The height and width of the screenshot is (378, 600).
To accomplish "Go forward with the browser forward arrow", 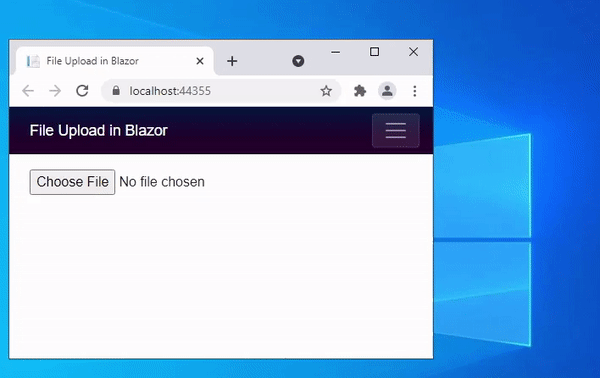I will pyautogui.click(x=55, y=91).
